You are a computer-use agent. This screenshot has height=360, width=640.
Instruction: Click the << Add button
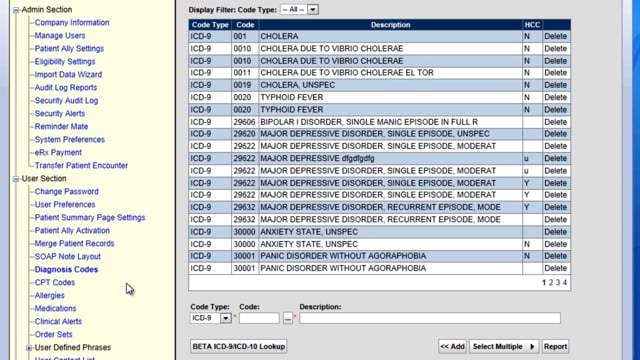pyautogui.click(x=453, y=347)
